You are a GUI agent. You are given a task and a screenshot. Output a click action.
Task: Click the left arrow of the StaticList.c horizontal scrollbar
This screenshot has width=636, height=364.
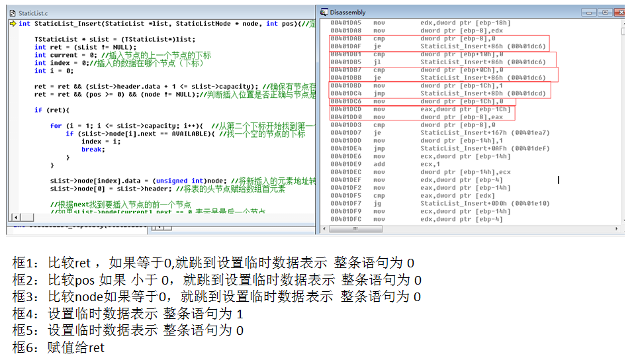pos(15,218)
